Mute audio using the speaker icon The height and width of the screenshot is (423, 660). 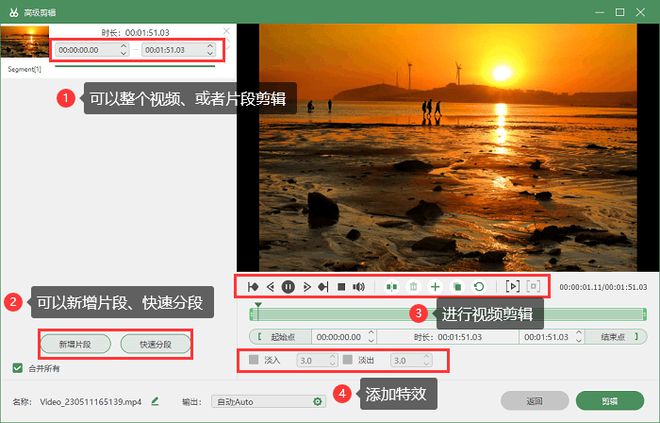[x=359, y=287]
